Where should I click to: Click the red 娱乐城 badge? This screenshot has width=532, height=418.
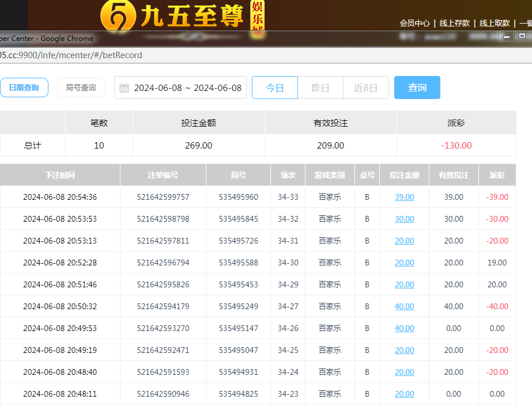coord(257,16)
